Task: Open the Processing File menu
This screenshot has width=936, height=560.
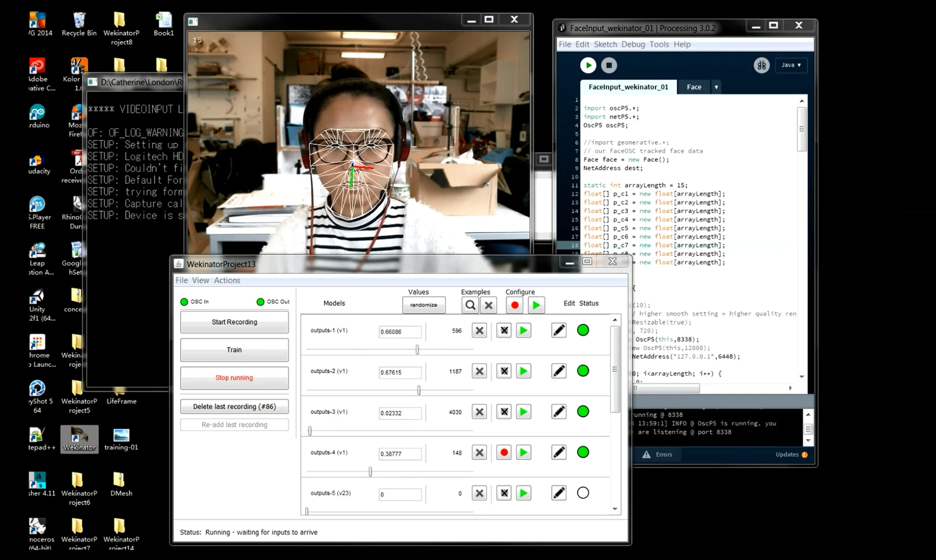Action: [x=565, y=44]
